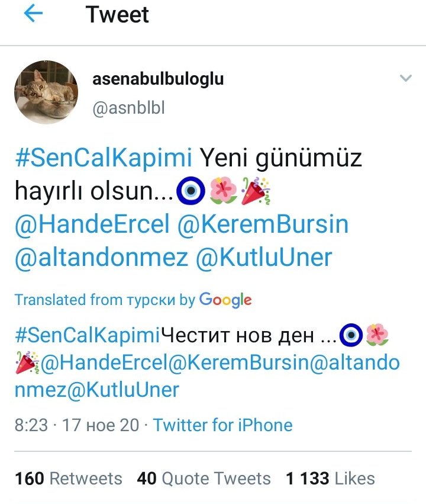Open the tweet options chevron menu

[405, 78]
